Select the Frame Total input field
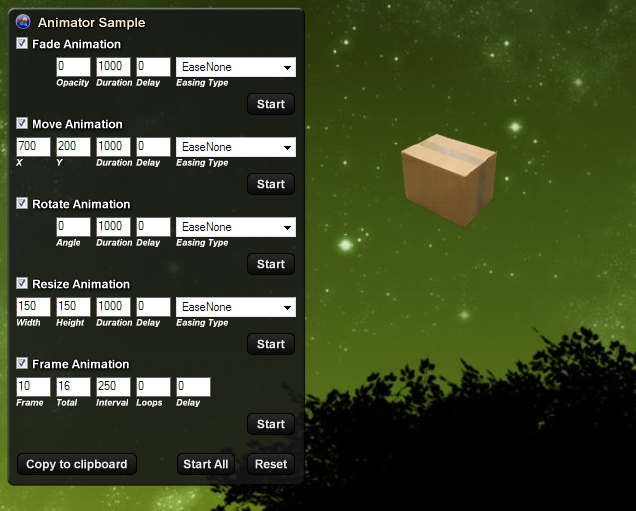This screenshot has width=636, height=511. 73,386
